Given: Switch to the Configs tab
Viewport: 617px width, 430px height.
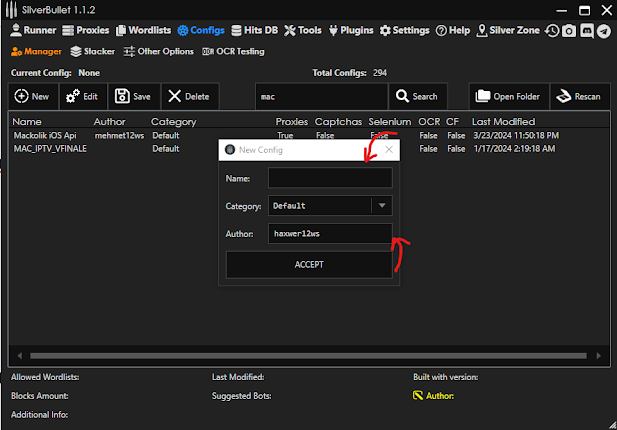Looking at the screenshot, I should [201, 30].
